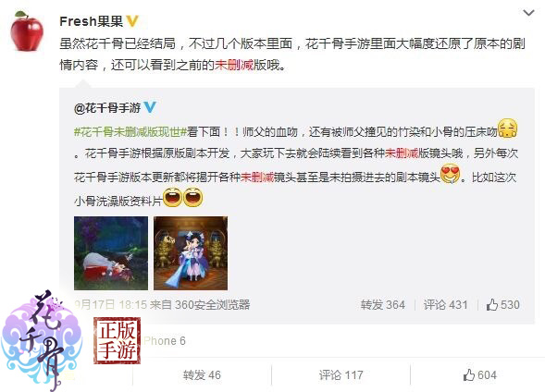Click the blue verified badge beside 花千骨手游
This screenshot has width=545, height=392.
tap(150, 107)
